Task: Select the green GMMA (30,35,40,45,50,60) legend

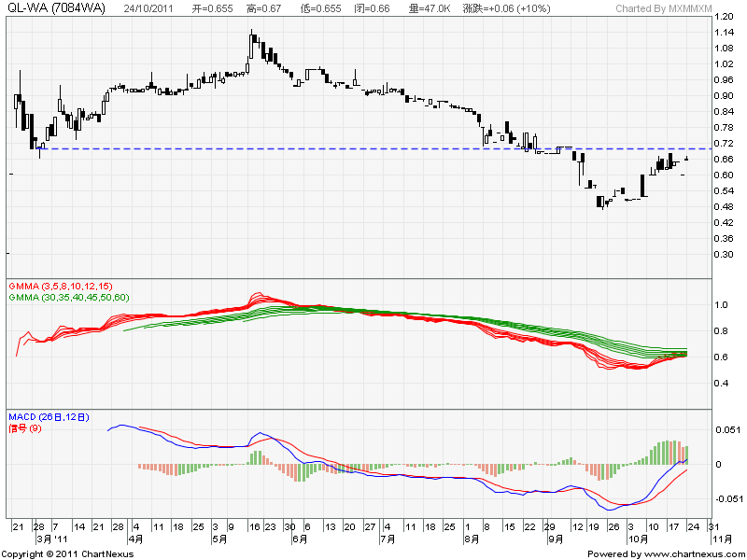Action: point(68,297)
